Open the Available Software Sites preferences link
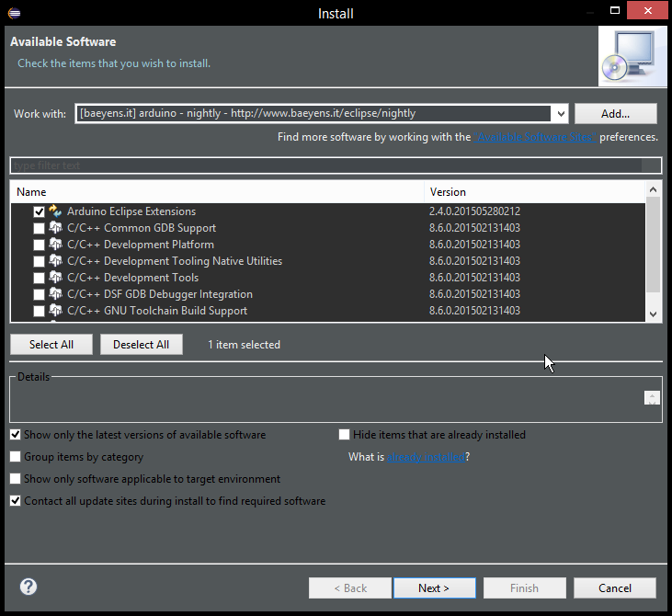This screenshot has width=672, height=616. [x=534, y=137]
